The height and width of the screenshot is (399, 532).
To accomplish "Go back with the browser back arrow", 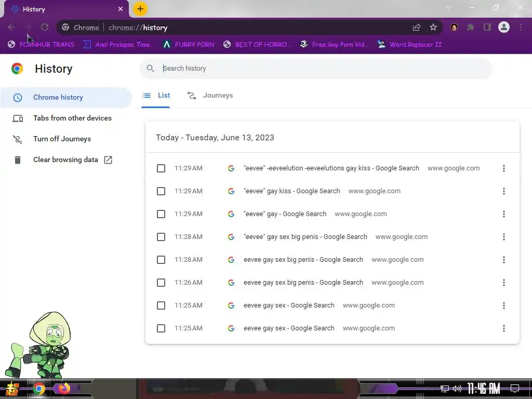I will pos(11,28).
